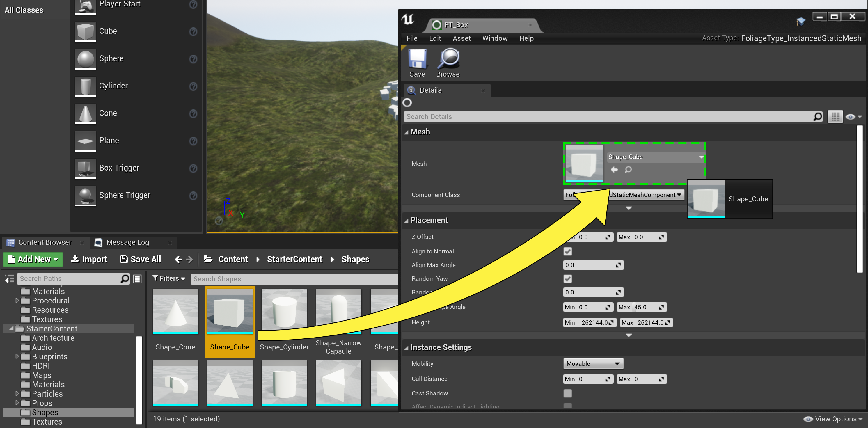Open the Help menu

[526, 38]
